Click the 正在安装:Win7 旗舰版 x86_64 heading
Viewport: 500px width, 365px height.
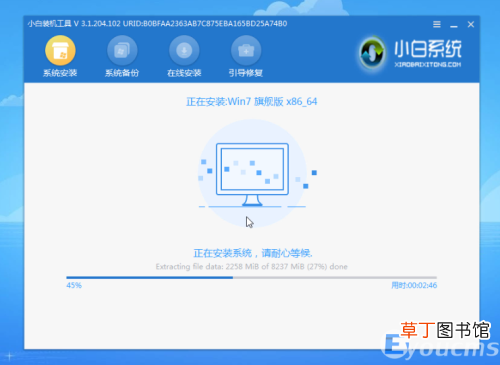tap(252, 101)
